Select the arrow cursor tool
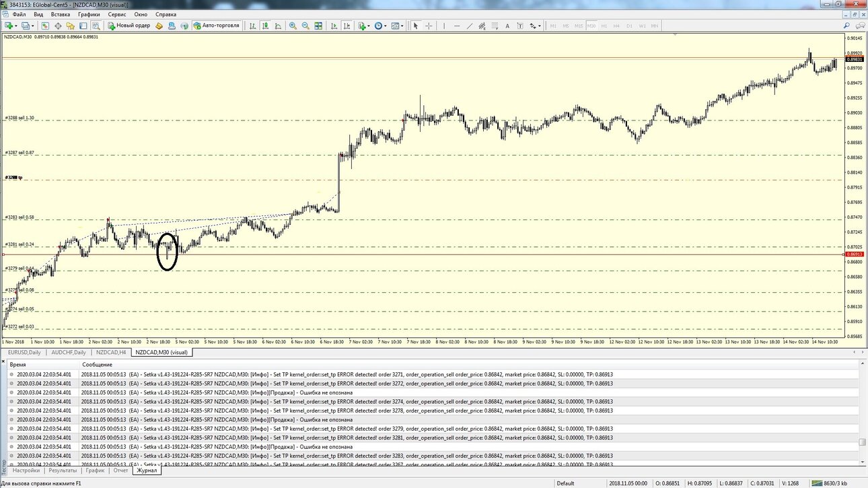868x488 pixels. (415, 26)
